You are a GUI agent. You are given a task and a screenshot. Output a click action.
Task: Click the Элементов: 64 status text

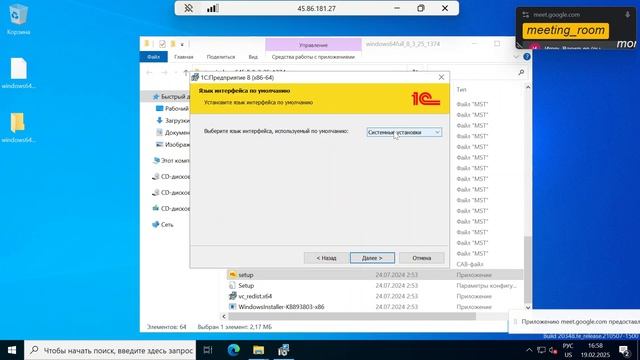click(x=166, y=327)
